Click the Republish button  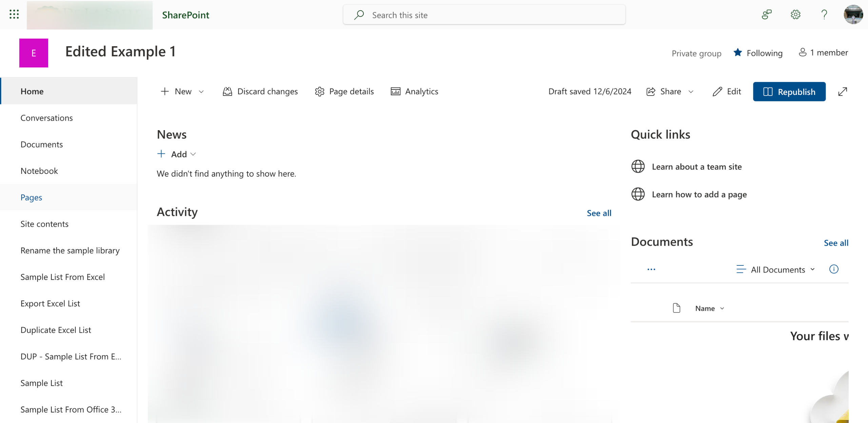pos(789,92)
